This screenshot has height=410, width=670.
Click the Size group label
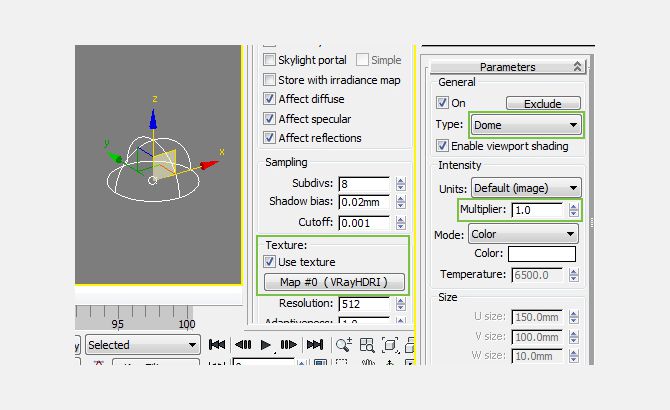447,297
